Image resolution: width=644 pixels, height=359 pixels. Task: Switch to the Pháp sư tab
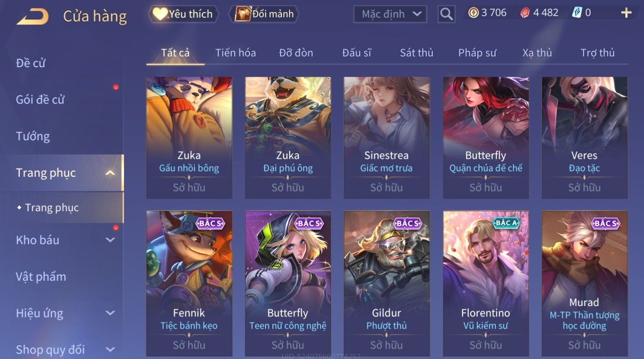tap(477, 53)
